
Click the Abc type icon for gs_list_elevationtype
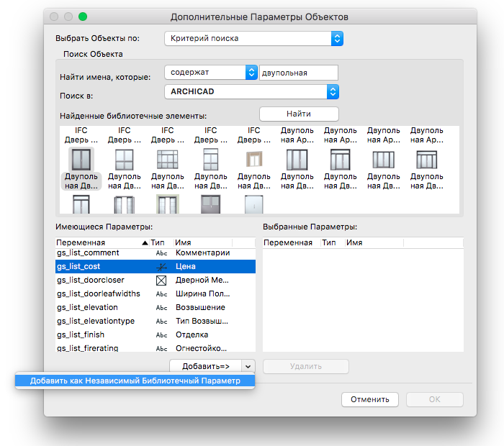tap(161, 321)
